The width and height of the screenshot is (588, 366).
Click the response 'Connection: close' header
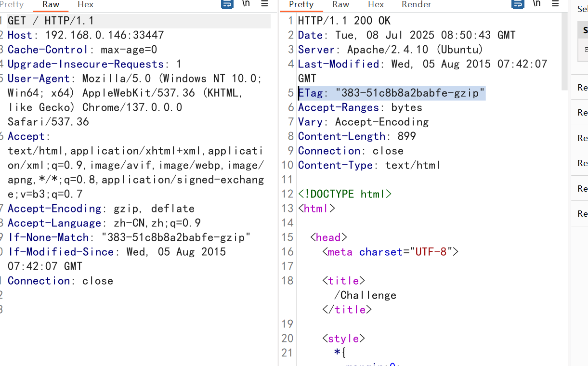(351, 151)
